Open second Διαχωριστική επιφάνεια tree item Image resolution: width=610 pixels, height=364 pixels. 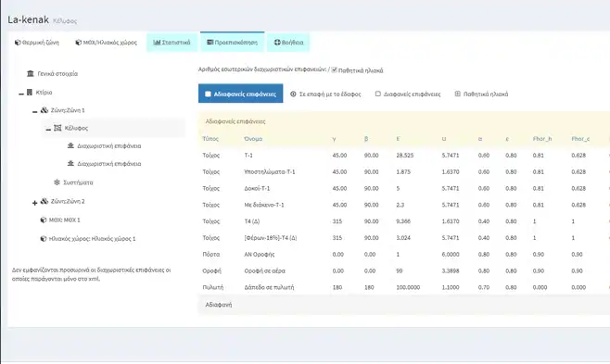[x=109, y=164]
